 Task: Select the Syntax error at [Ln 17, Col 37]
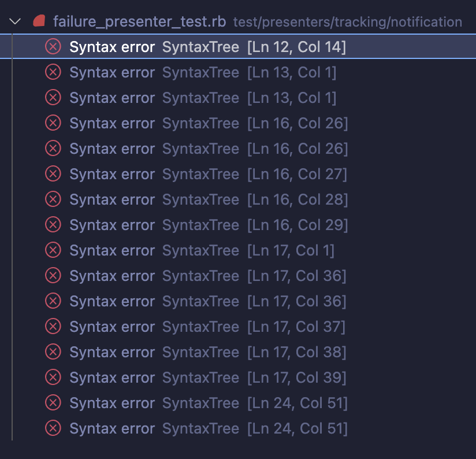[x=238, y=327]
